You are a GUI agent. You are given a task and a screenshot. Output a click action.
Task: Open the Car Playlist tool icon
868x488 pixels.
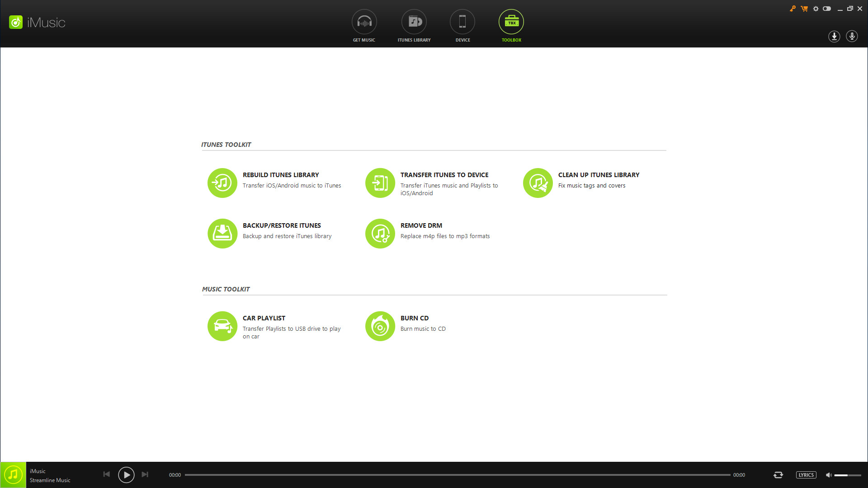tap(222, 326)
